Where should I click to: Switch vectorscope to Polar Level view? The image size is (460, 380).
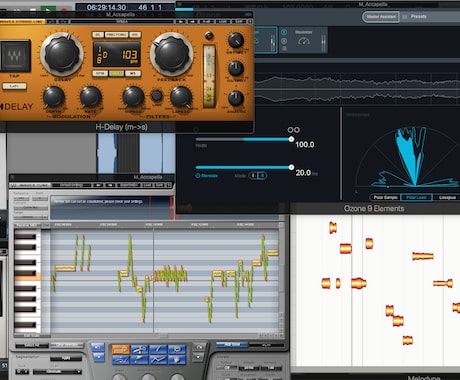coord(416,197)
